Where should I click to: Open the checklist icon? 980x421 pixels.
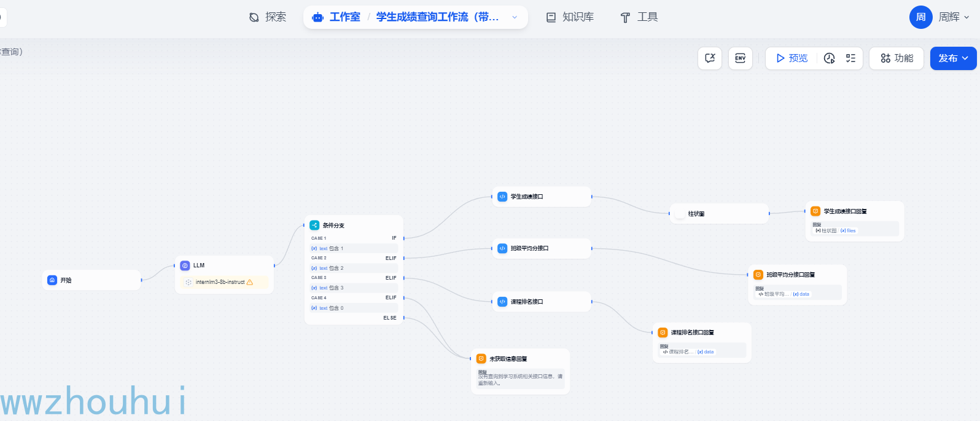click(x=850, y=58)
